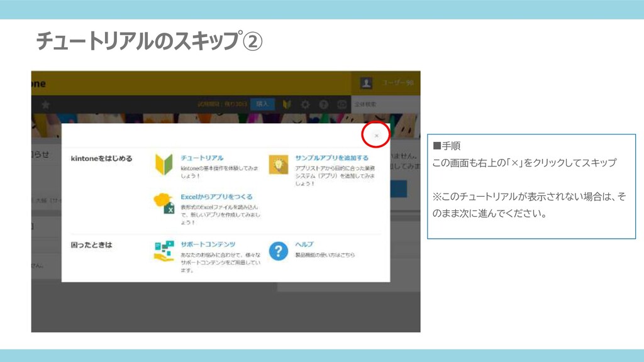The height and width of the screenshot is (362, 644).
Task: Click the 製品機能の使い方はこちら description
Action: [x=325, y=255]
